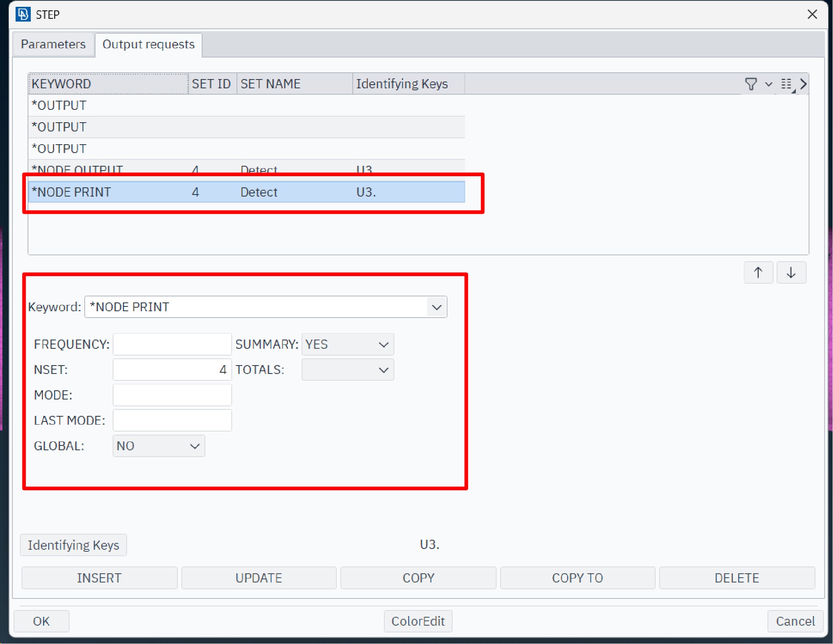This screenshot has width=833, height=644.
Task: Click the right arrow in table header
Action: tap(803, 84)
